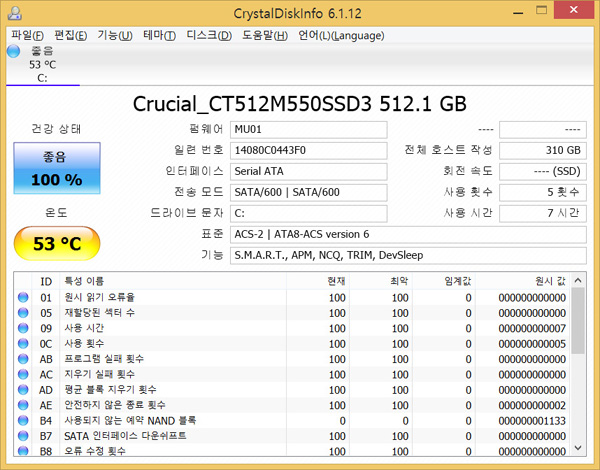Click the 최악 column header

click(x=380, y=281)
